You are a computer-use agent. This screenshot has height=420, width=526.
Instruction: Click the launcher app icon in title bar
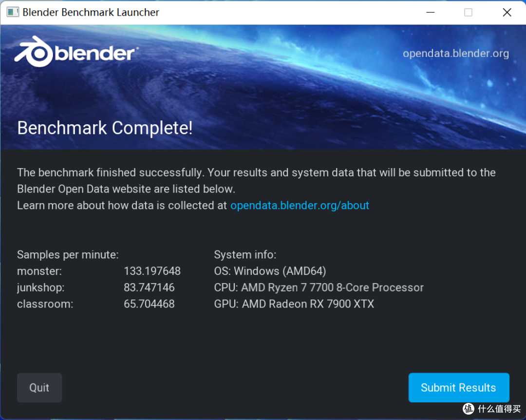pos(13,12)
